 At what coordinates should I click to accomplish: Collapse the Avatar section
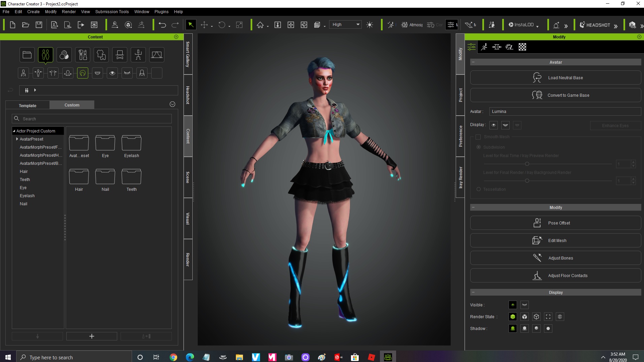click(x=473, y=62)
